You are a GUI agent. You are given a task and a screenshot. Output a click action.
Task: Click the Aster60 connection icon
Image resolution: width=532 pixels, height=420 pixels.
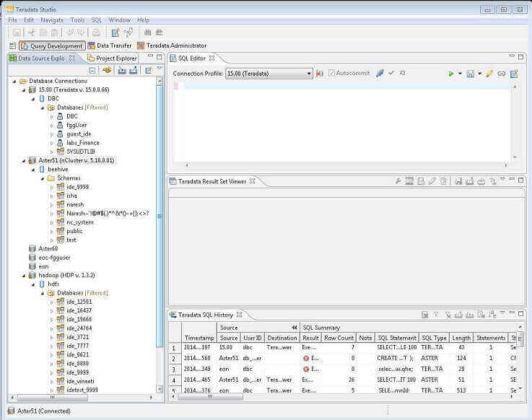32,249
